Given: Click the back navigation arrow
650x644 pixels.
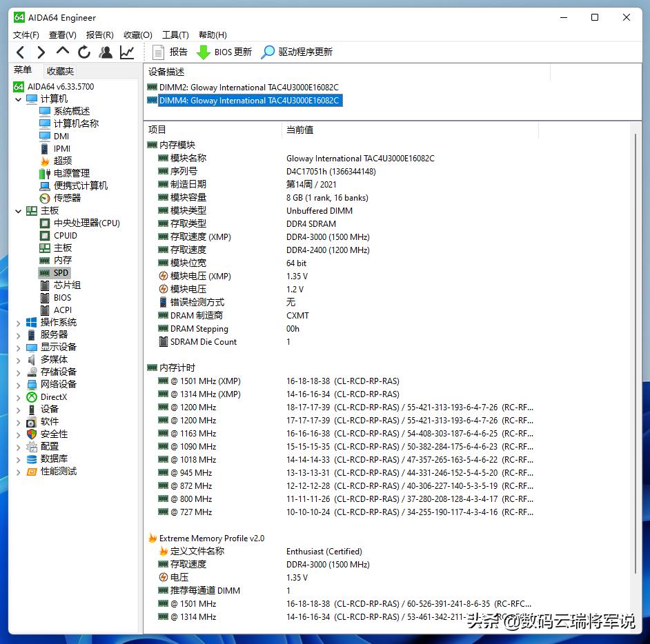Looking at the screenshot, I should click(20, 52).
